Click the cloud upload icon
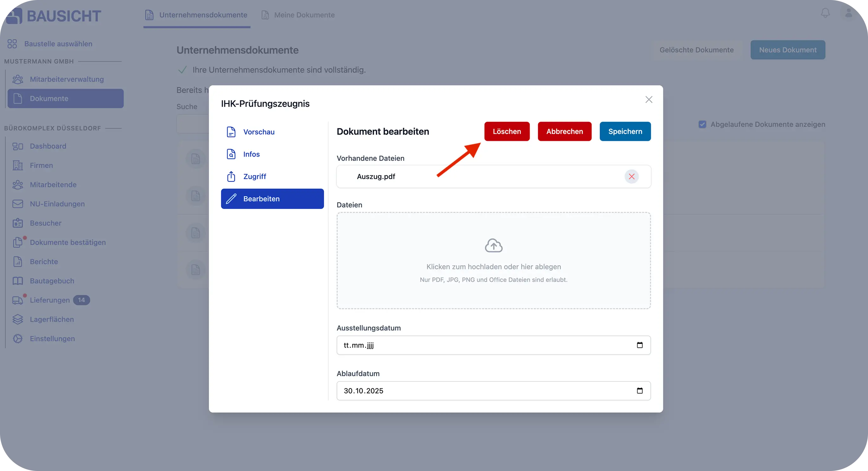The height and width of the screenshot is (471, 868). tap(494, 245)
